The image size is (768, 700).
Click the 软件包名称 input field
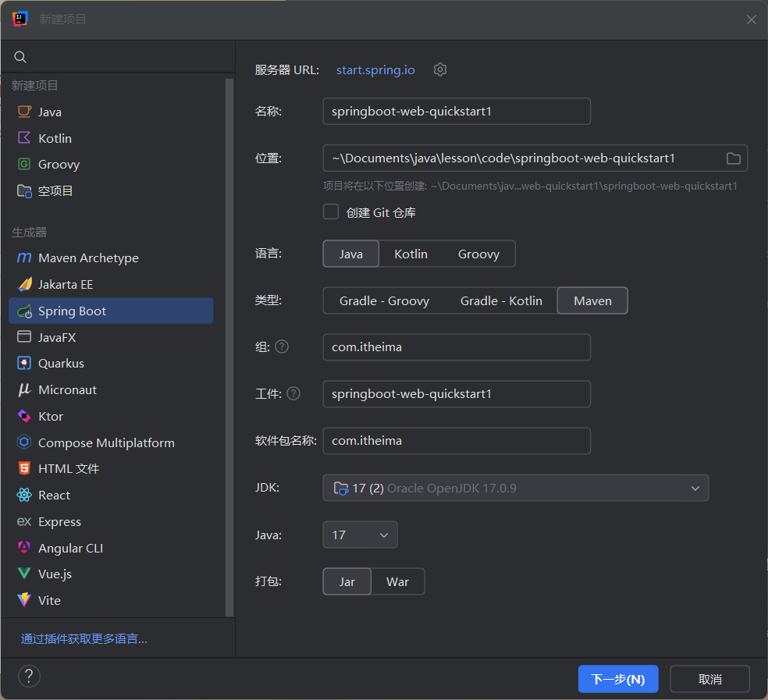click(x=457, y=441)
